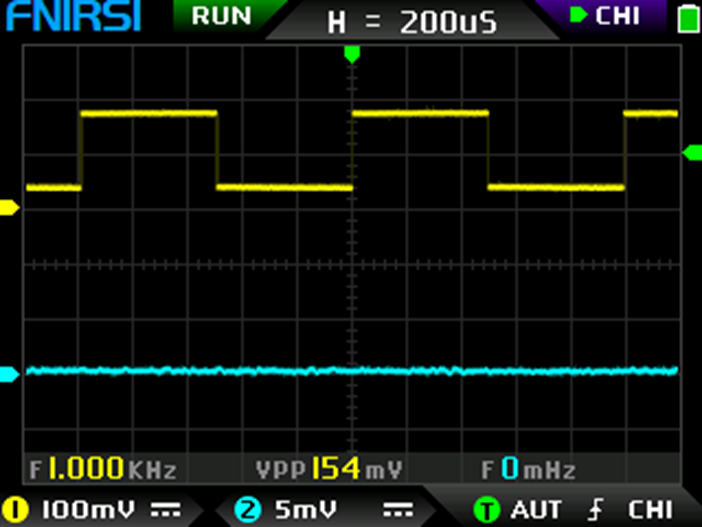Toggle the RUN acquisition state
The height and width of the screenshot is (527, 702).
pos(221,15)
